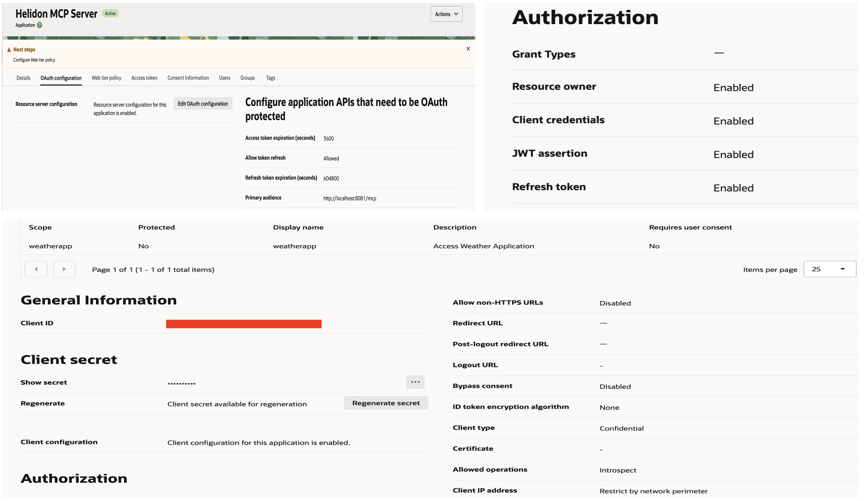Open the help icon beside Application label

39,25
